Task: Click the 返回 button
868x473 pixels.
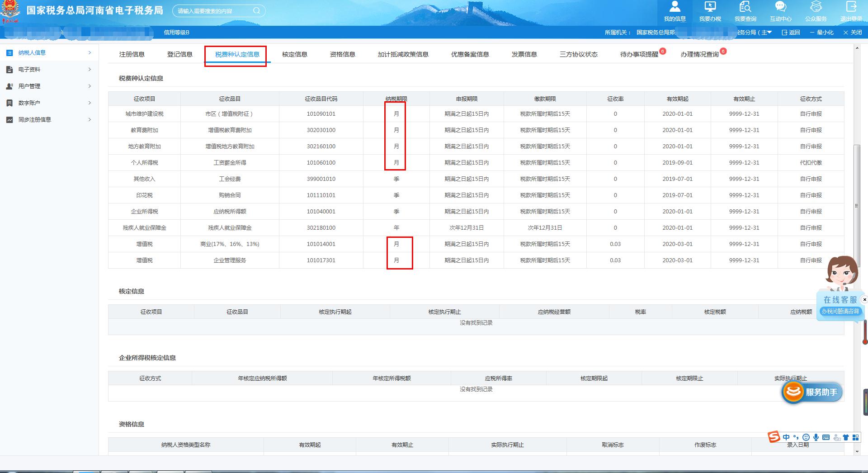Action: click(791, 32)
